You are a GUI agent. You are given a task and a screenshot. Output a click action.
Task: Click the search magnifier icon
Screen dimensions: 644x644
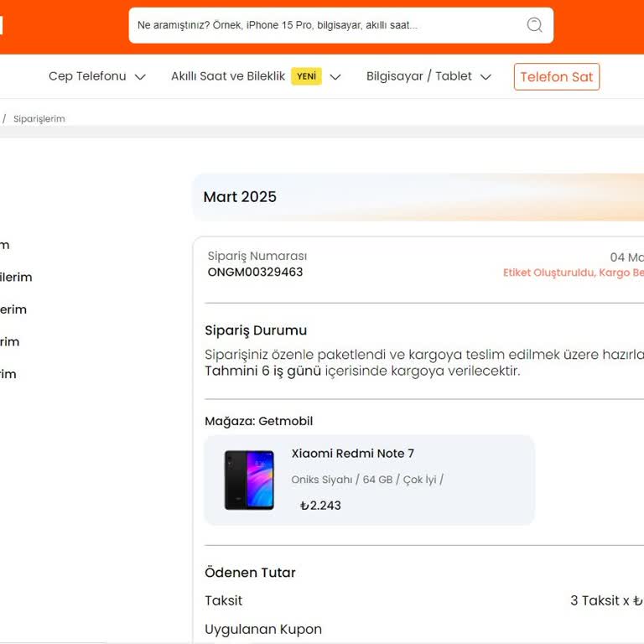pos(534,24)
